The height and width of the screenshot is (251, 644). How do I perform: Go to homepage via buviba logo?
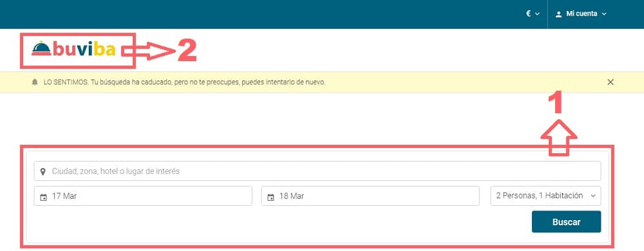pos(73,49)
